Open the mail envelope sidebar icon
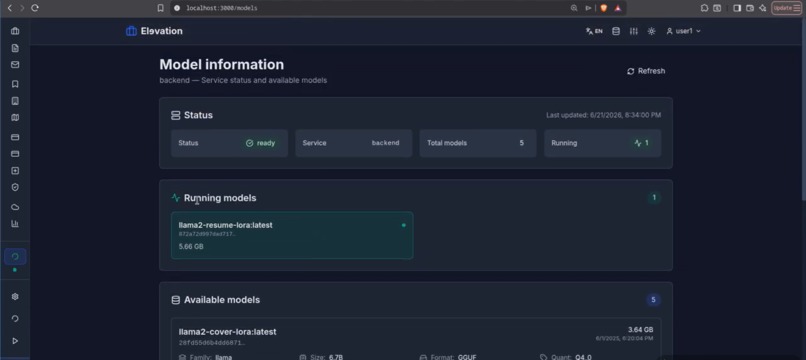This screenshot has width=806, height=360. pyautogui.click(x=15, y=65)
